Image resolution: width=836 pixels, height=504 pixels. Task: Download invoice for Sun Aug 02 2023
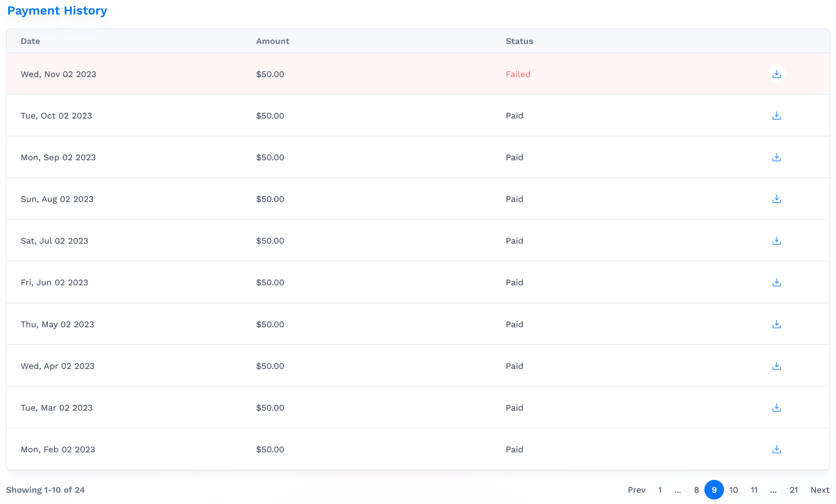(776, 199)
